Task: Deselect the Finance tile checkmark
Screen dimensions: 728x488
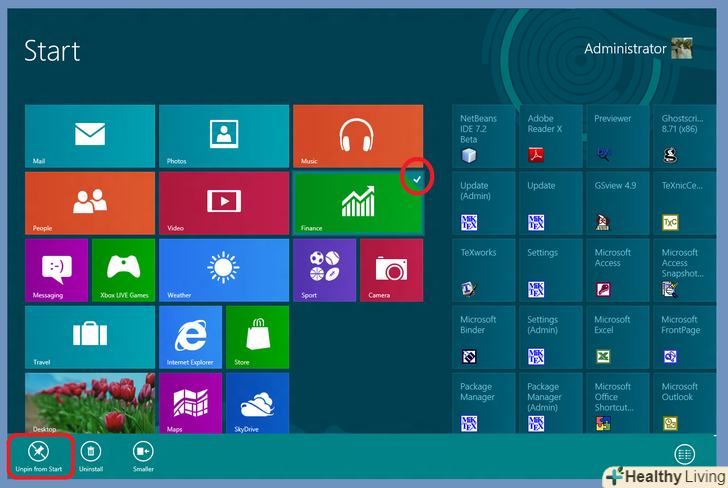Action: 416,178
